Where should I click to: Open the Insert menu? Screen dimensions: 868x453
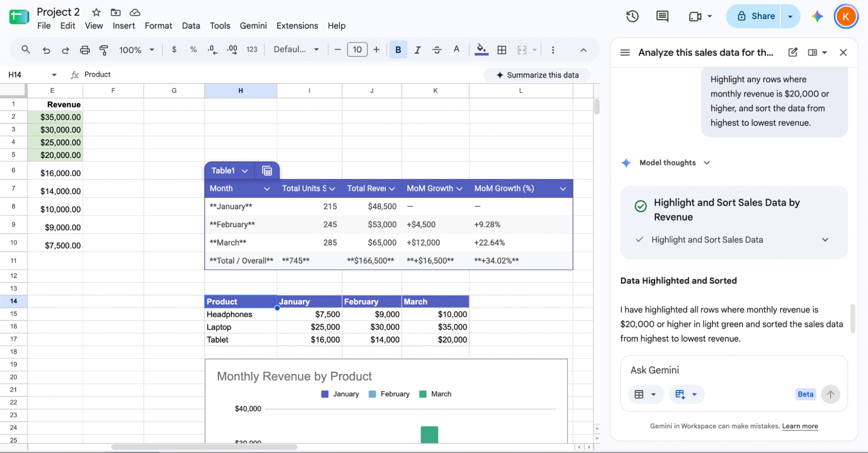[x=124, y=26]
